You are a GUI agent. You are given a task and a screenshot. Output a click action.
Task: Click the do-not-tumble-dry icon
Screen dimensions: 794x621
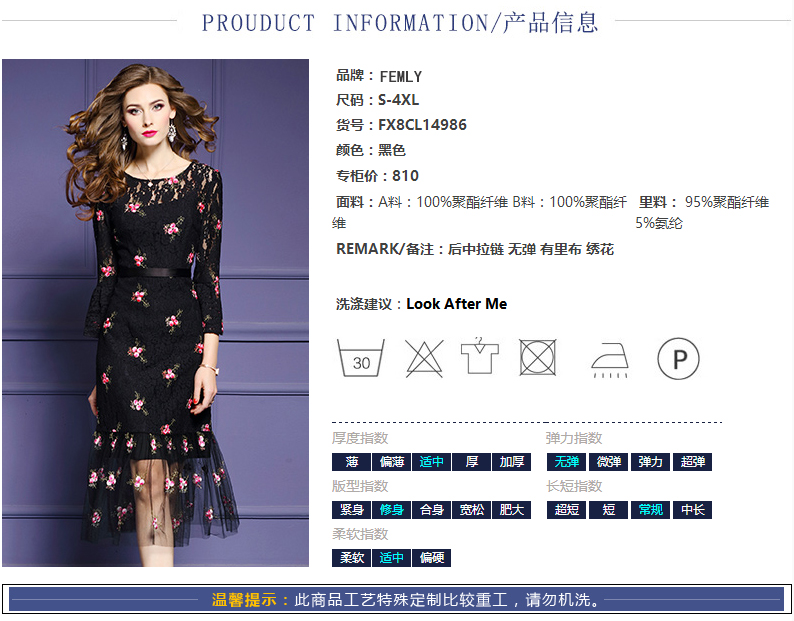pos(538,357)
